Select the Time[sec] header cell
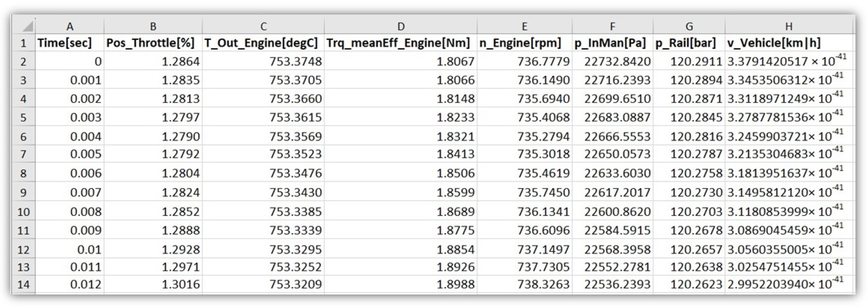 tap(65, 43)
